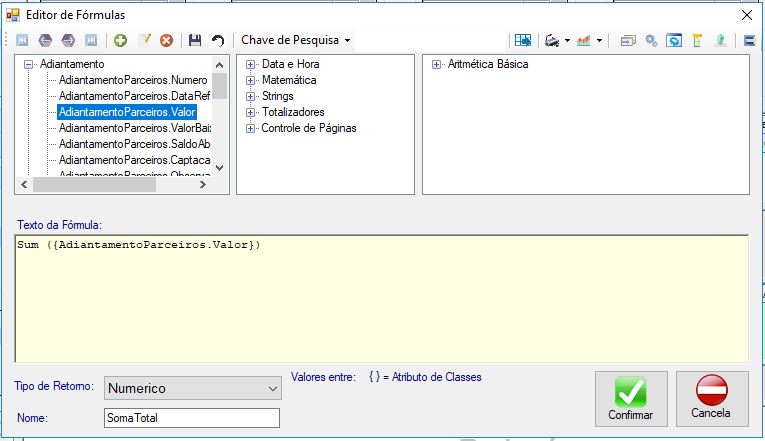765x441 pixels.
Task: Click the chart icon in toolbar
Action: coord(584,40)
